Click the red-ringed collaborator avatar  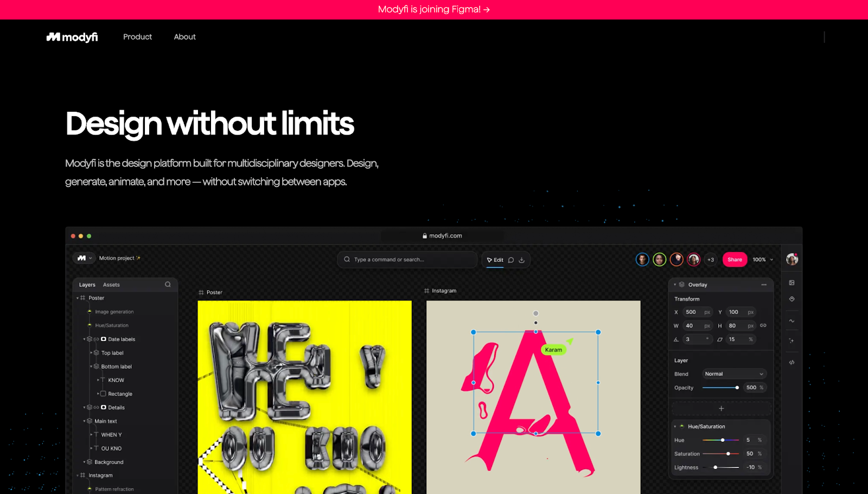(694, 260)
